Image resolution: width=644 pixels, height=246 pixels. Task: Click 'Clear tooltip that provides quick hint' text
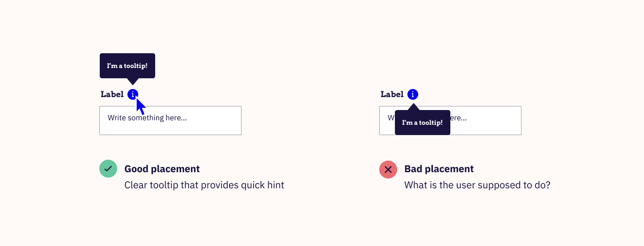point(204,185)
